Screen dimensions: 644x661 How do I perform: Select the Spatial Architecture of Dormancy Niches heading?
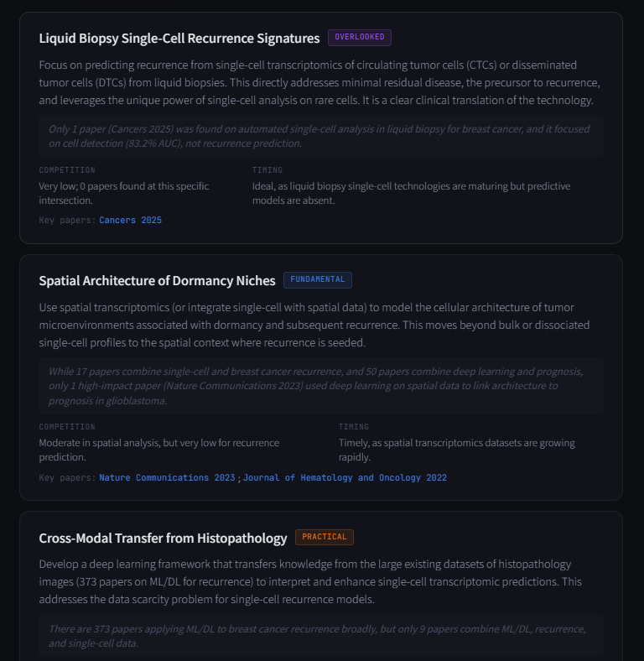157,281
